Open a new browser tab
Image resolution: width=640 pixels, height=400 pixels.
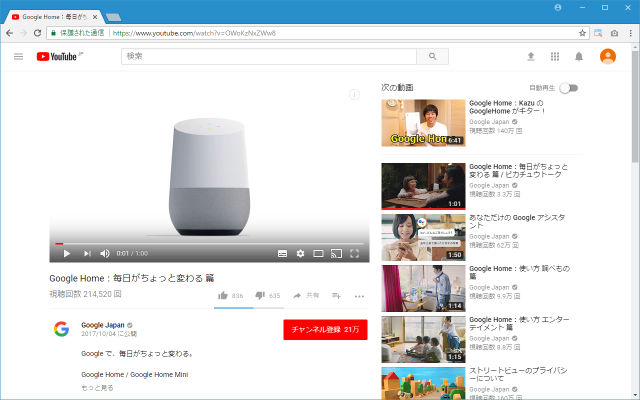pyautogui.click(x=113, y=17)
